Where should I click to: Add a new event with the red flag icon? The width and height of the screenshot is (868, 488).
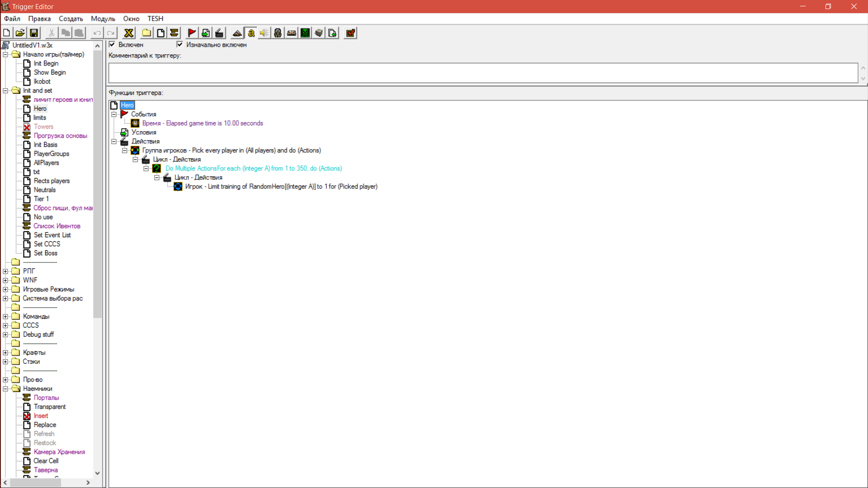click(192, 33)
